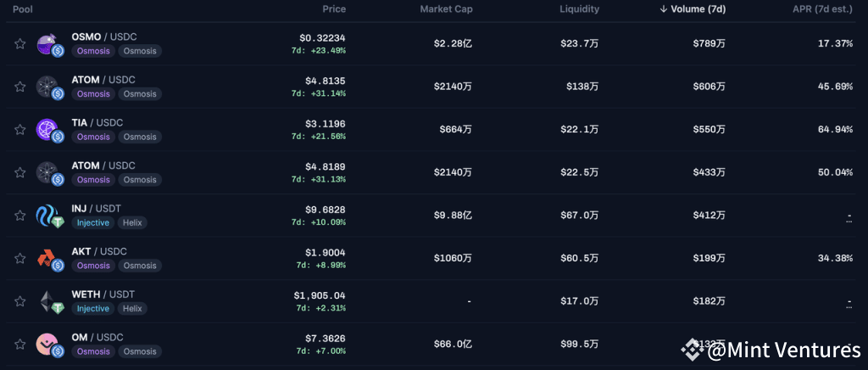Sort by the Volume (7d) column header
The width and height of the screenshot is (868, 370).
[692, 9]
